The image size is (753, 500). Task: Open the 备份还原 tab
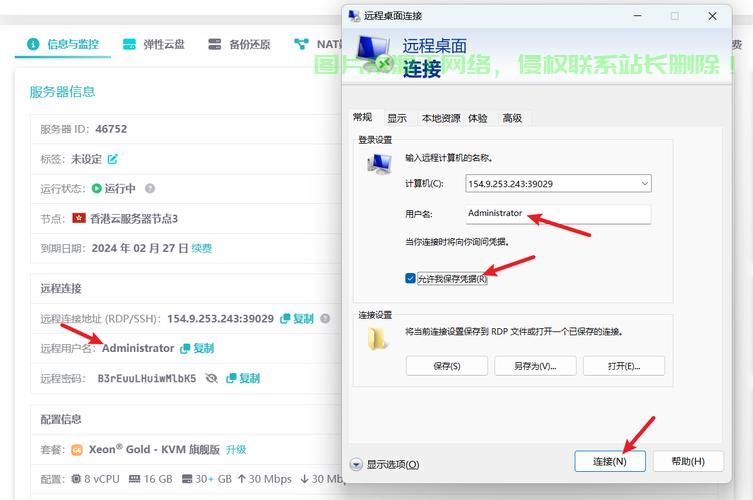(x=240, y=44)
